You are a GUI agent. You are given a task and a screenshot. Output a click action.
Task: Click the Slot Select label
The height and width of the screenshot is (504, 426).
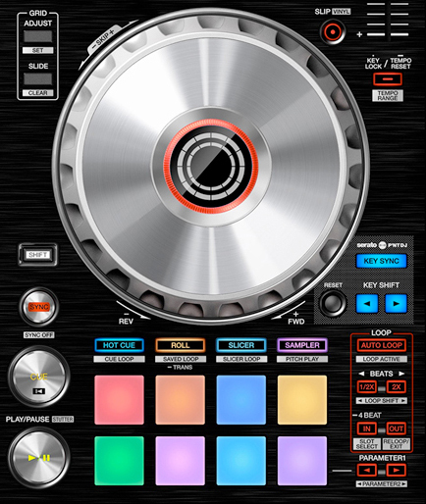coord(367,444)
